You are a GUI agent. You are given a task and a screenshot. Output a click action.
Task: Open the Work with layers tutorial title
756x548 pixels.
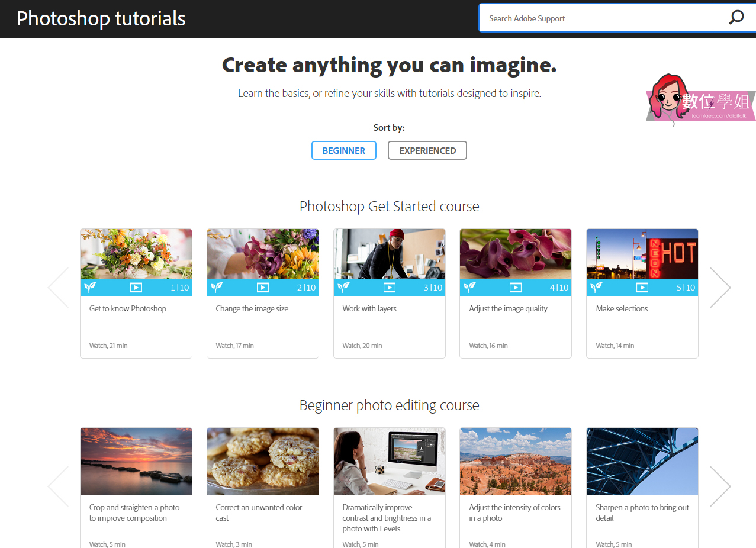click(x=369, y=308)
